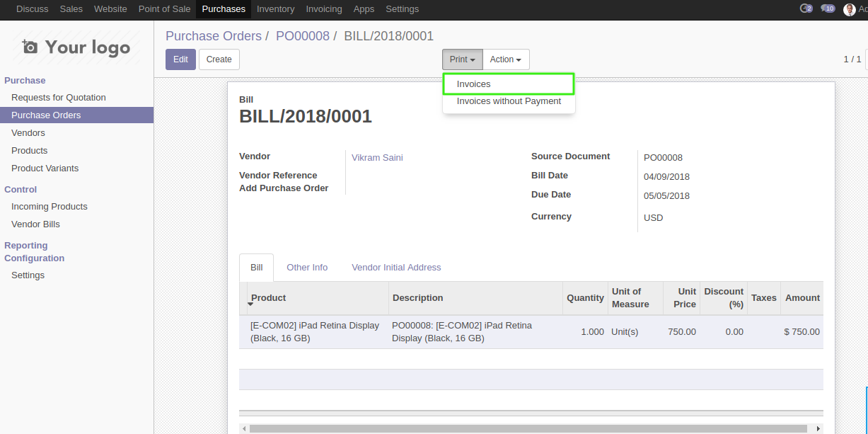Open Vendor Bills in sidebar

click(x=35, y=224)
